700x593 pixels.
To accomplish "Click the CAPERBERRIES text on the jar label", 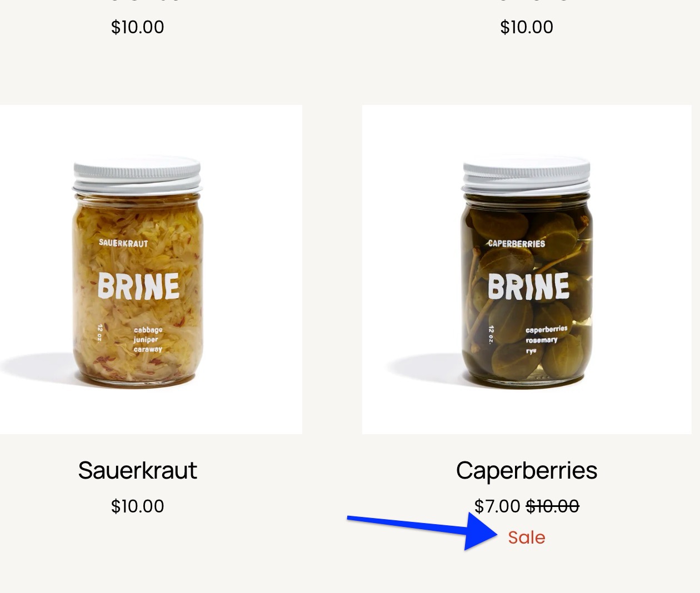I will [x=516, y=242].
